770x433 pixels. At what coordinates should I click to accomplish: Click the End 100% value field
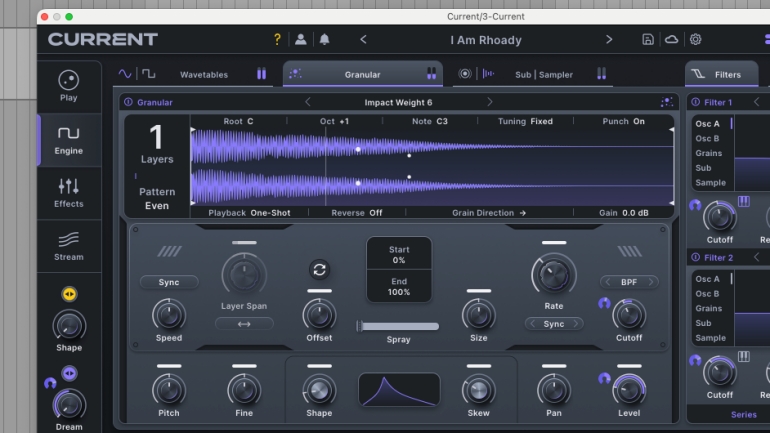[x=399, y=286]
